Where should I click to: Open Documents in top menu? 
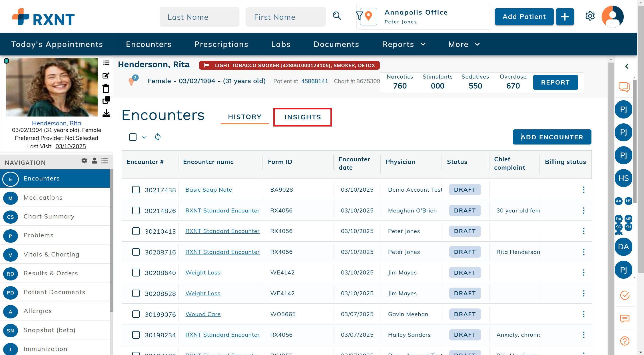tap(336, 44)
